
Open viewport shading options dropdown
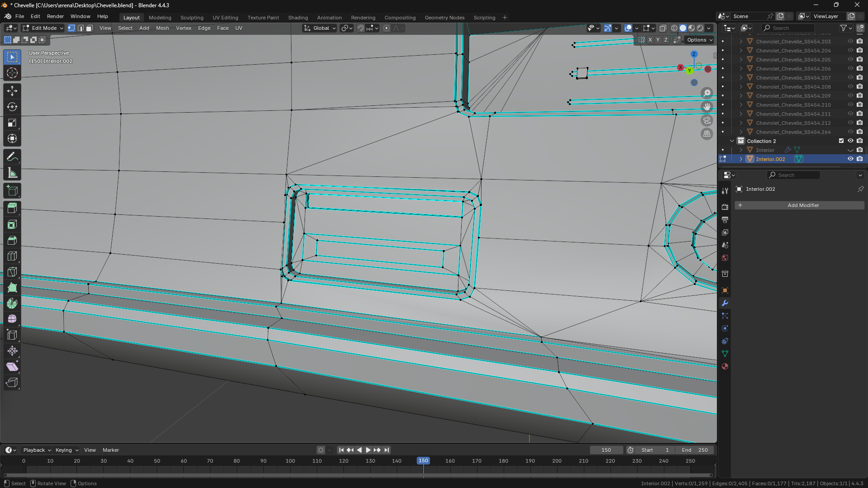click(709, 28)
